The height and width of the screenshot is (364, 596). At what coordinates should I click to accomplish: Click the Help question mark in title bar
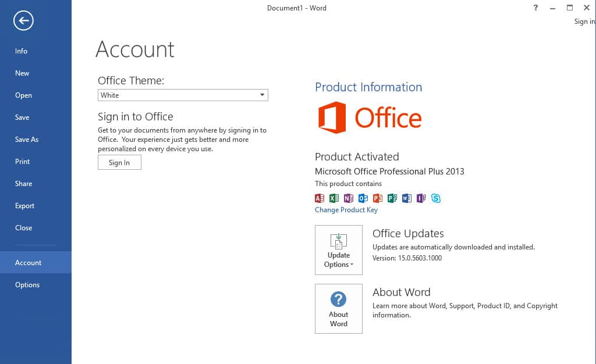click(x=535, y=8)
